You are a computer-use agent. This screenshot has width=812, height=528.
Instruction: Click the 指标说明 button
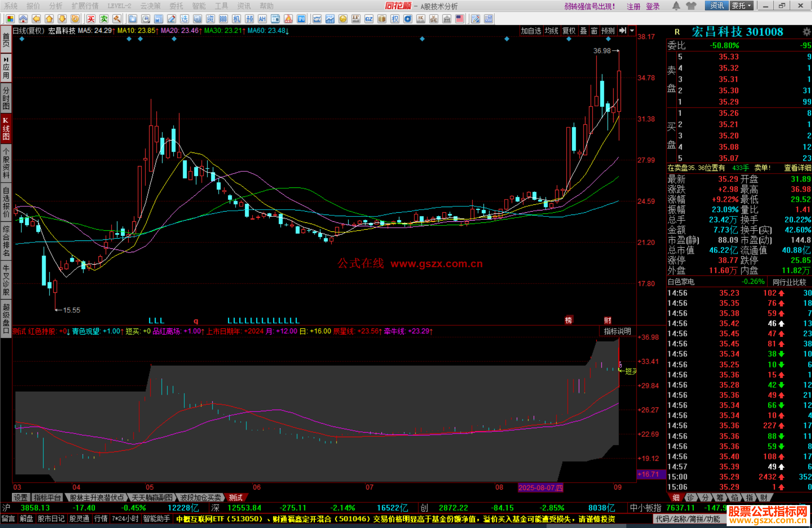coord(617,331)
